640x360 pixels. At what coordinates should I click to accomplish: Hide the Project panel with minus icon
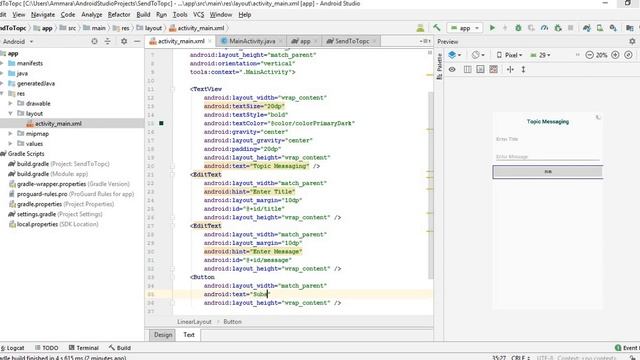coord(137,41)
